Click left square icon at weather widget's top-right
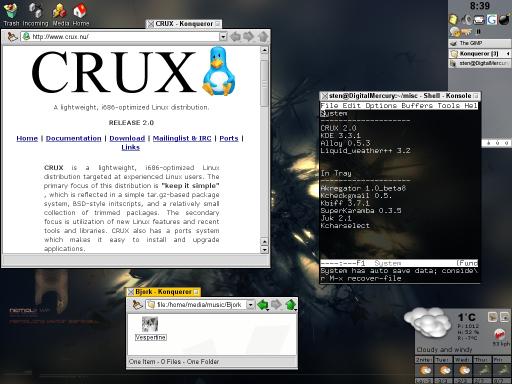 point(492,317)
